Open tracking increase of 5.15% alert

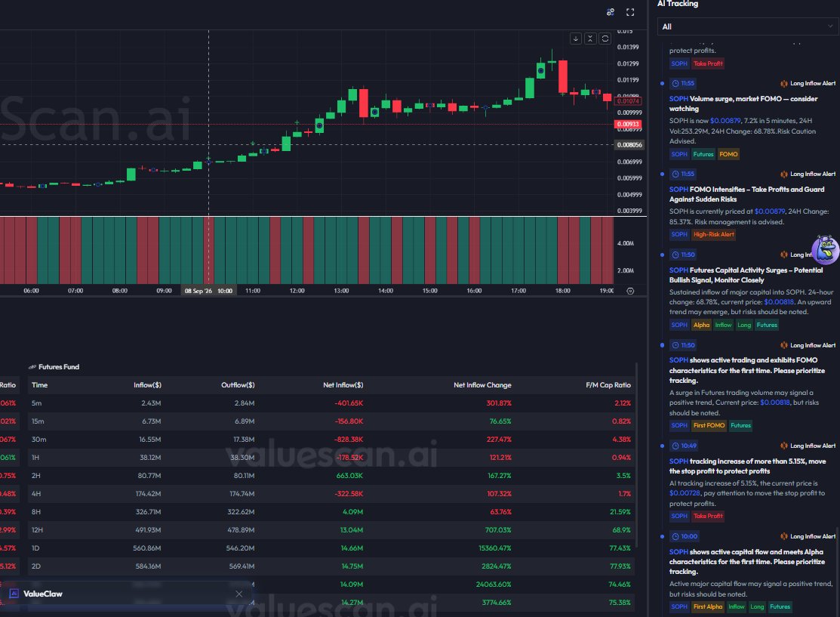point(747,467)
